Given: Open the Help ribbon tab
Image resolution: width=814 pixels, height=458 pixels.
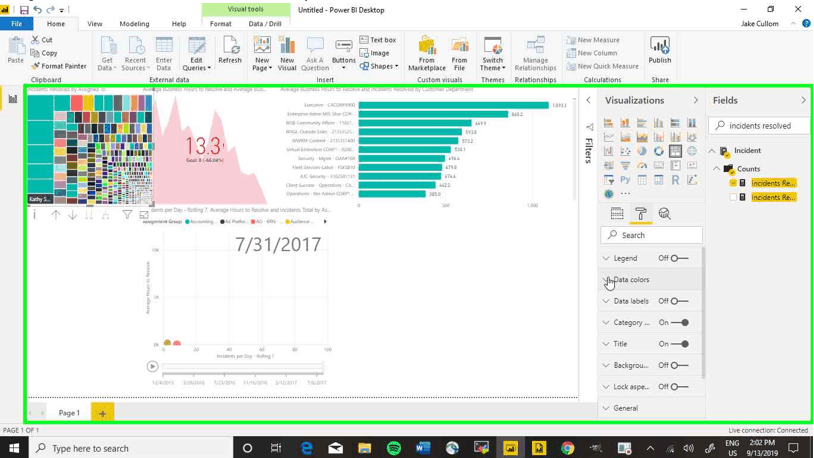Looking at the screenshot, I should [x=179, y=24].
